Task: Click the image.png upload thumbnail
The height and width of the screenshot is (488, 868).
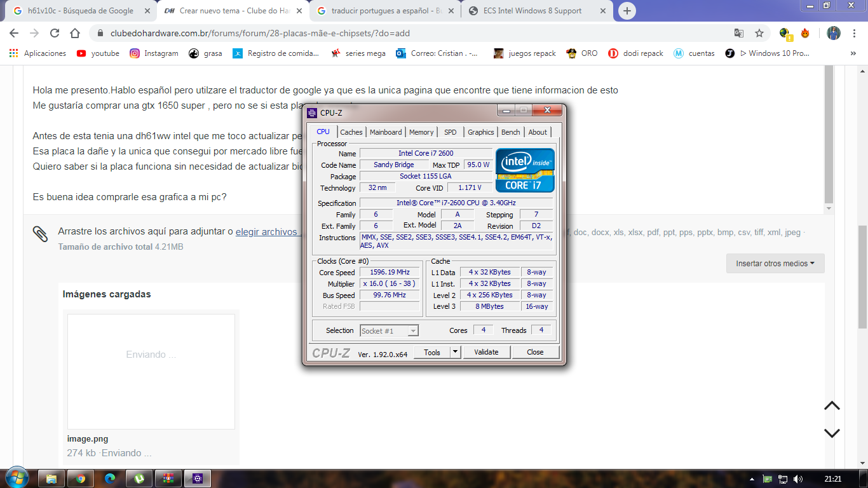Action: (x=151, y=372)
